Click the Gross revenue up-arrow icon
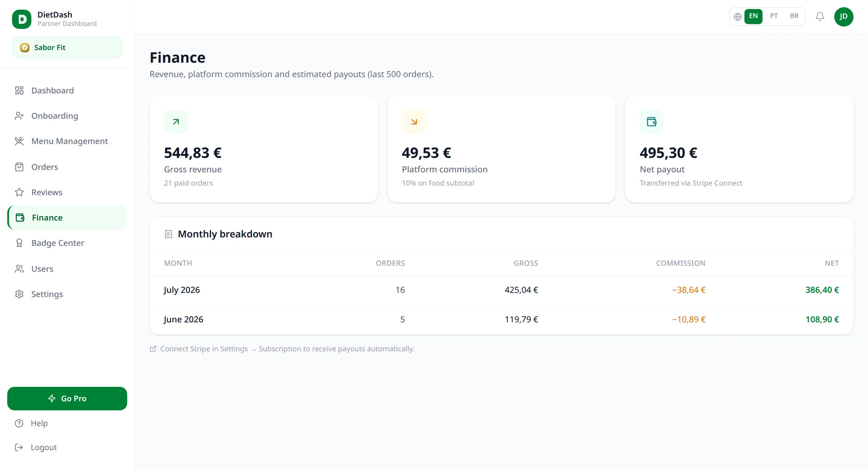 pos(176,122)
